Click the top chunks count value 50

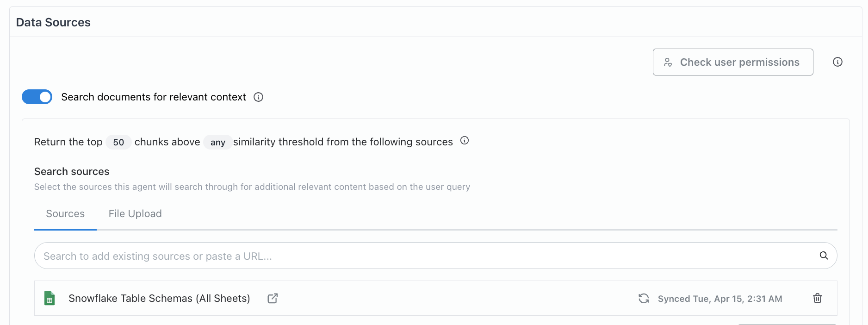[118, 142]
